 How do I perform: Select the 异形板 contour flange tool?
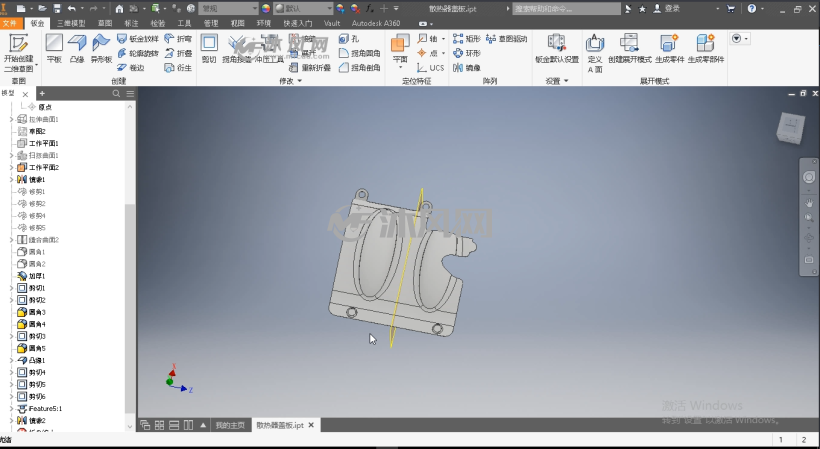coord(101,49)
